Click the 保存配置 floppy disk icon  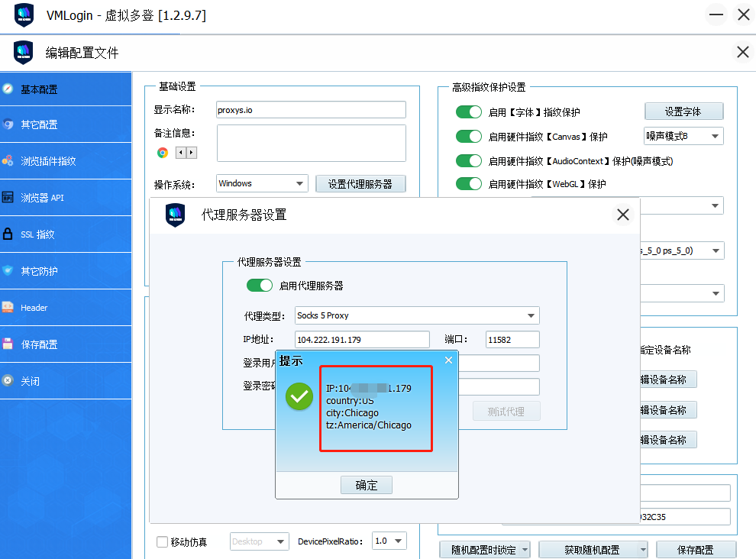[x=8, y=344]
